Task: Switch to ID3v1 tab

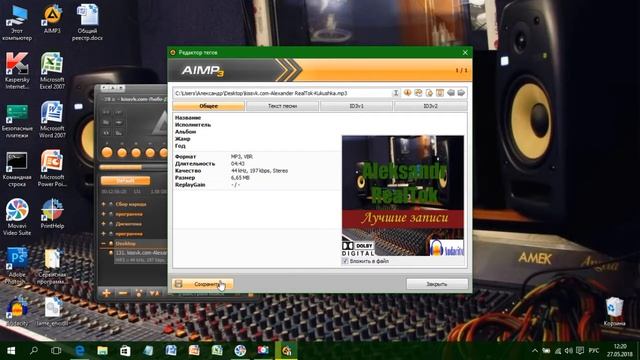Action: pos(356,106)
